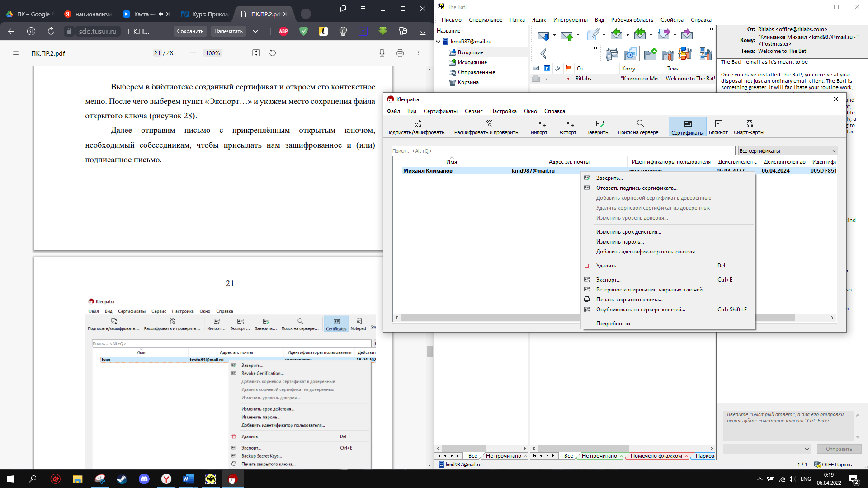Switch to the 'Курс: Прикла...' browser tab
The image size is (868, 488).
click(205, 14)
